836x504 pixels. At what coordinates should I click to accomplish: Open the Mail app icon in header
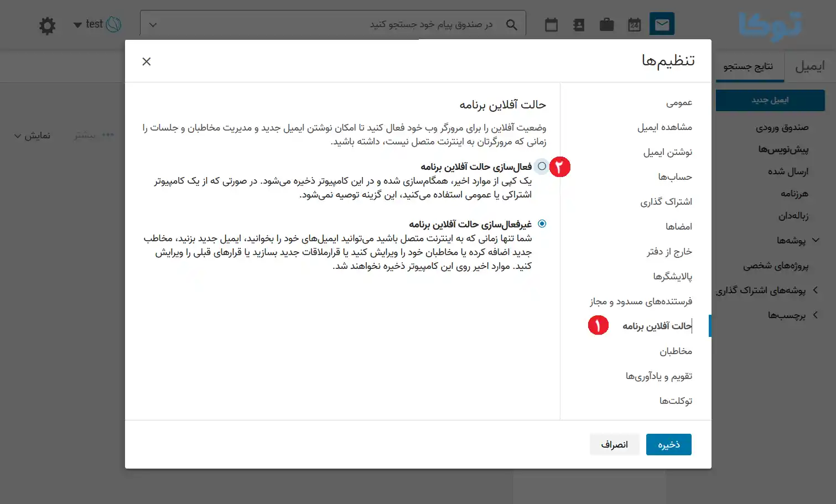[x=662, y=24]
